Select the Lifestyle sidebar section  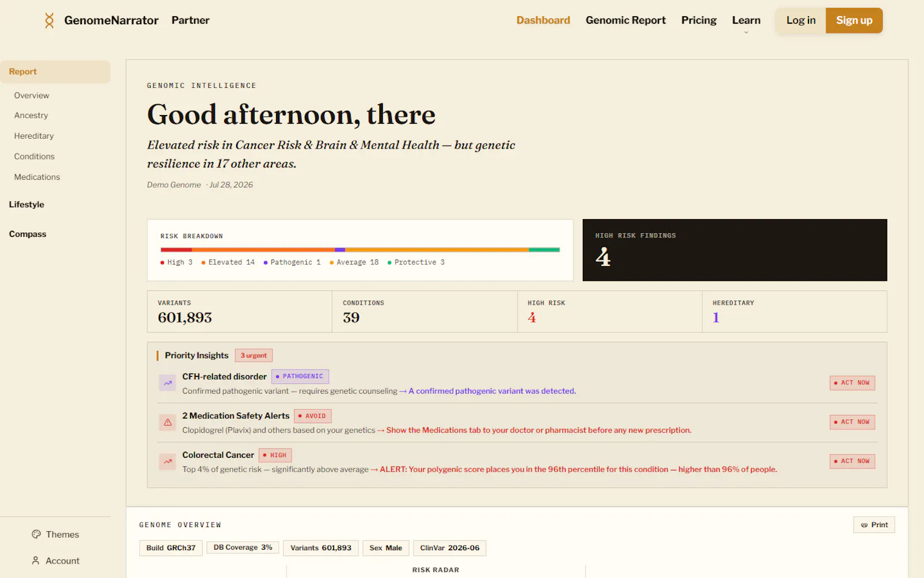point(27,205)
